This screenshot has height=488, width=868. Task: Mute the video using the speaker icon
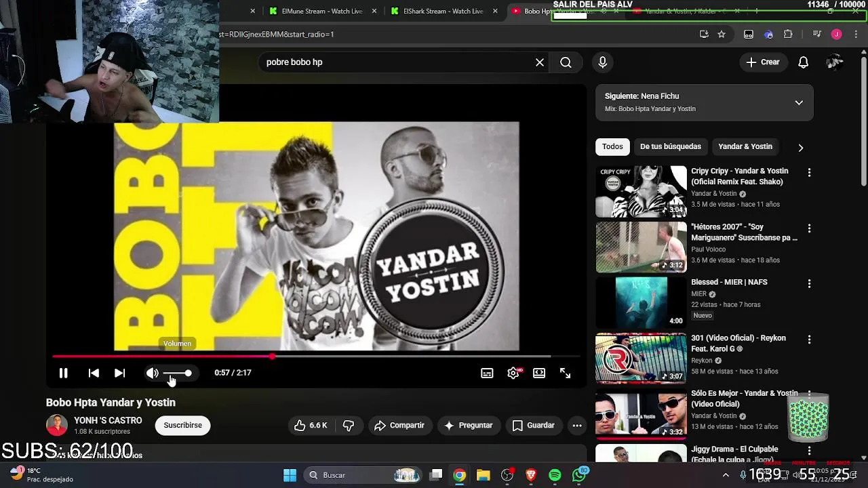[153, 373]
